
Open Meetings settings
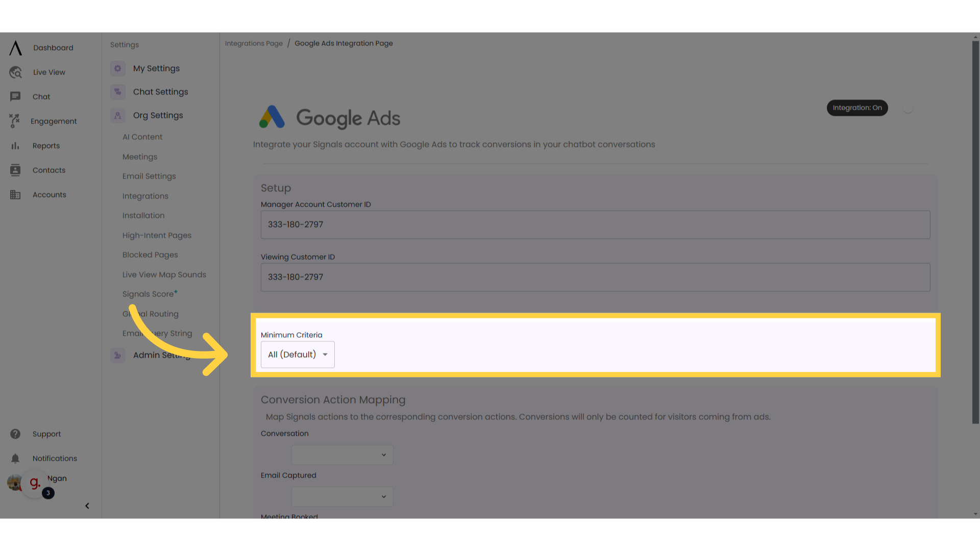point(140,157)
